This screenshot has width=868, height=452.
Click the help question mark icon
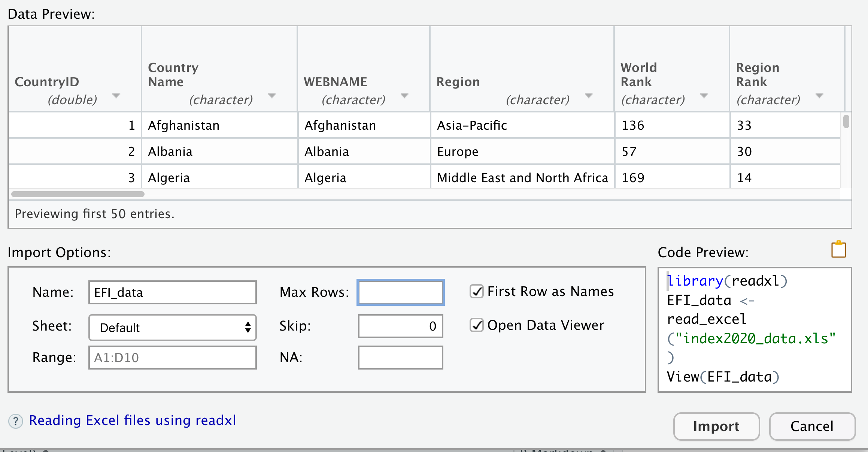click(x=16, y=421)
